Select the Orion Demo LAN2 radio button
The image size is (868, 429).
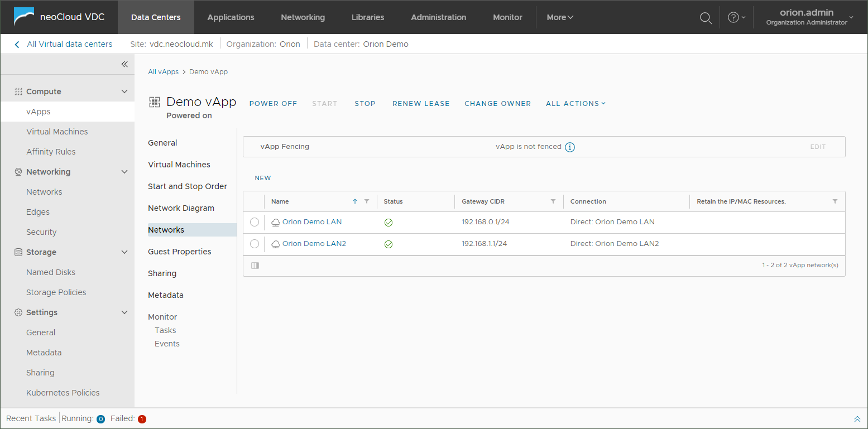[x=255, y=244]
